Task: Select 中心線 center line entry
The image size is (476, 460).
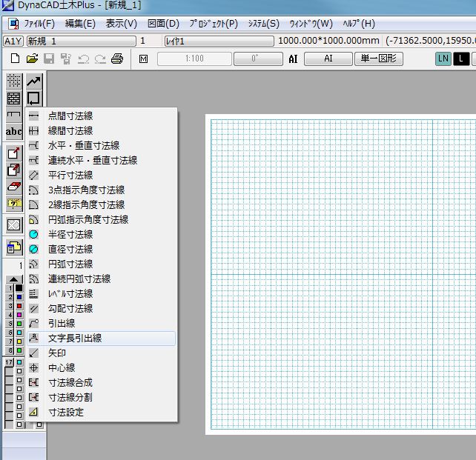Action: pyautogui.click(x=102, y=368)
